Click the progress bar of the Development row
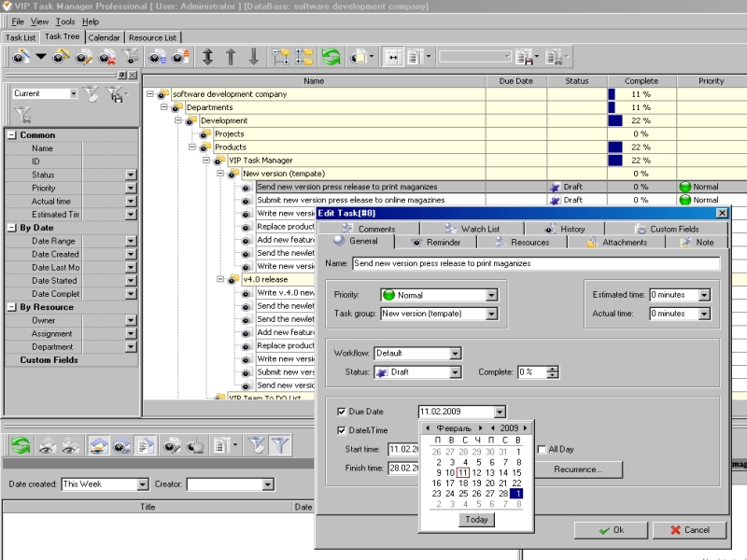 click(615, 121)
